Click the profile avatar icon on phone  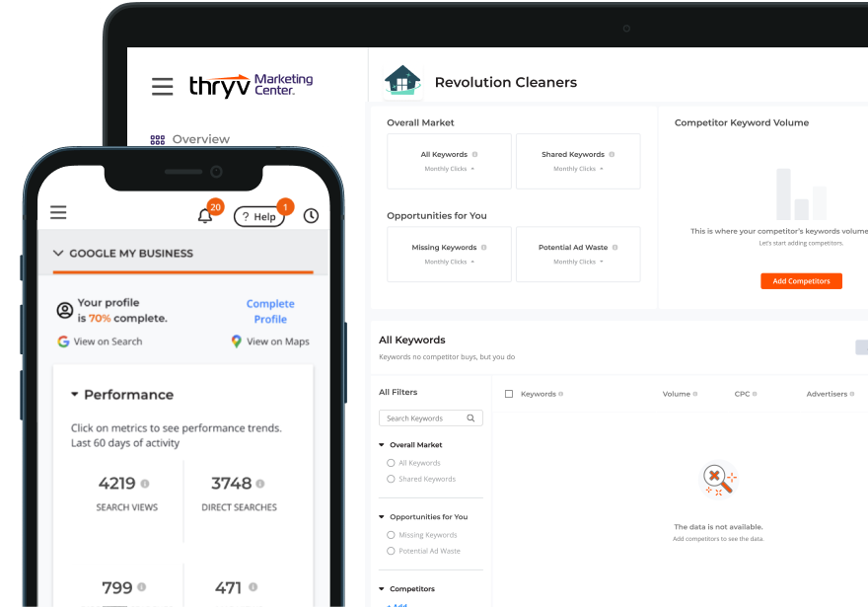click(x=65, y=310)
